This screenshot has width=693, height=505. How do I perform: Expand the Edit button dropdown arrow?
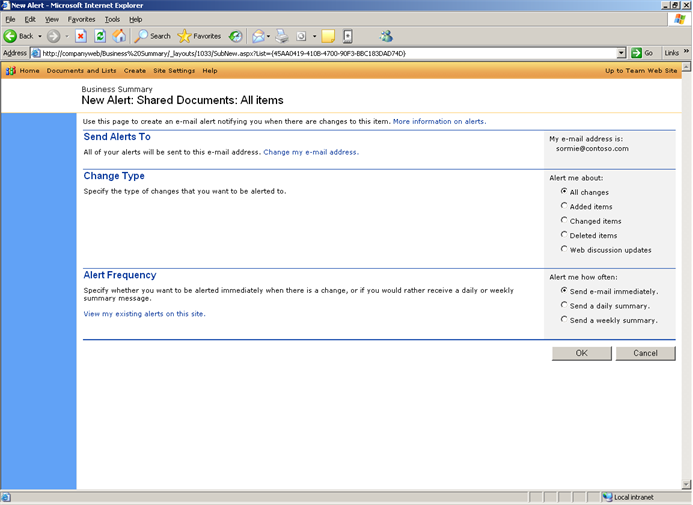point(314,36)
